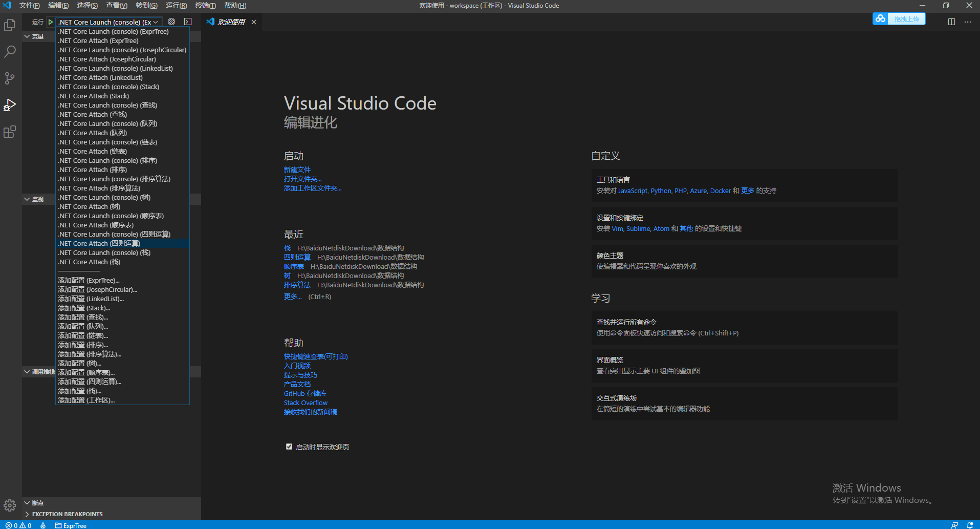
Task: Open recent folder 四则运算
Action: click(x=297, y=257)
